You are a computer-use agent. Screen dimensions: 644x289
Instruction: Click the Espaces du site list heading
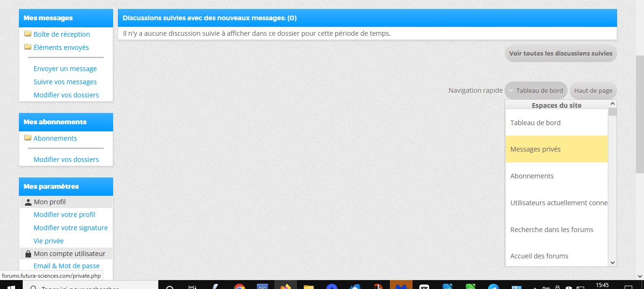tap(556, 105)
